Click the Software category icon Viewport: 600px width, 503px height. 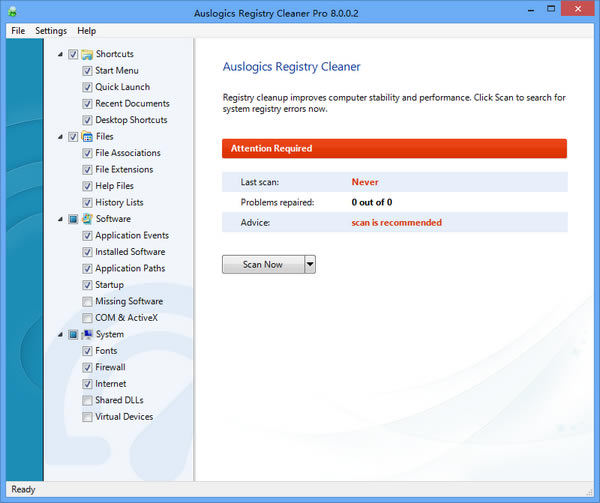87,219
